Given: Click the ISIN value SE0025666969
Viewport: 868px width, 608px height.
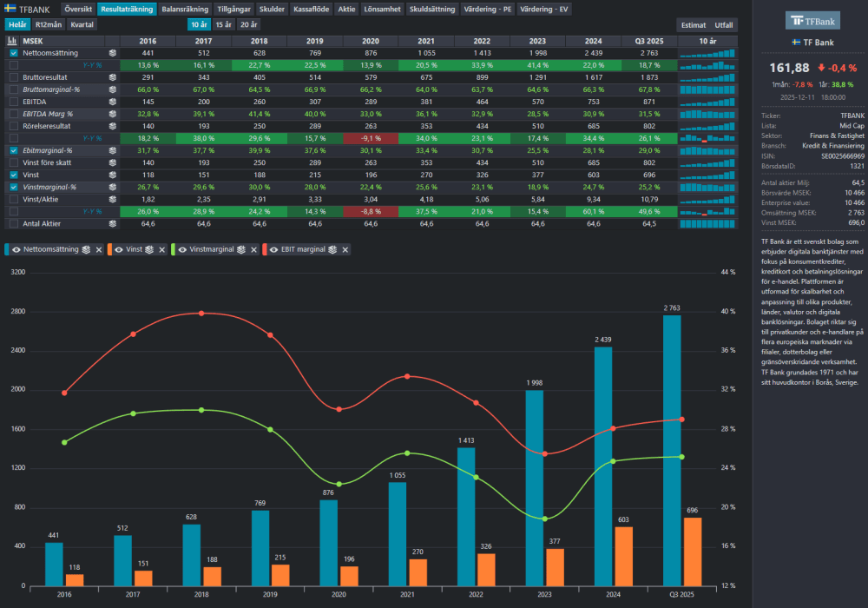Looking at the screenshot, I should click(843, 156).
